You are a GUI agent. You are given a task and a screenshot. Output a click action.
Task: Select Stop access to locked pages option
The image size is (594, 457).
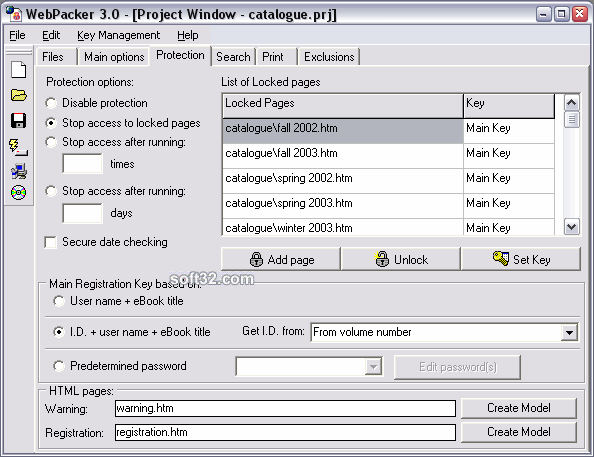tap(51, 123)
